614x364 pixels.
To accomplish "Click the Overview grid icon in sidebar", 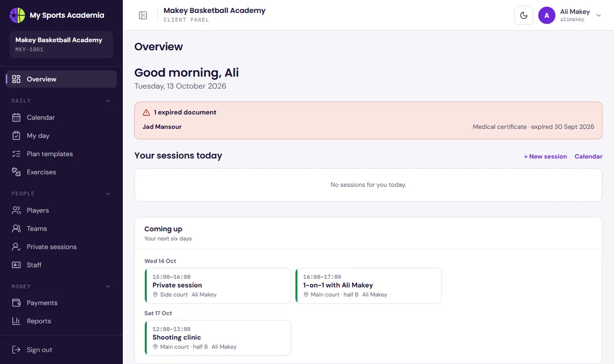I will click(16, 79).
